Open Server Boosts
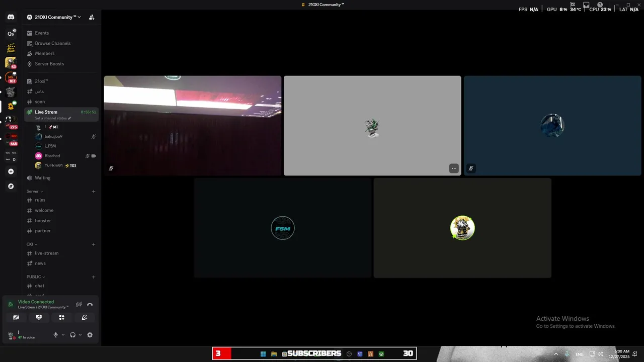 (x=61, y=64)
